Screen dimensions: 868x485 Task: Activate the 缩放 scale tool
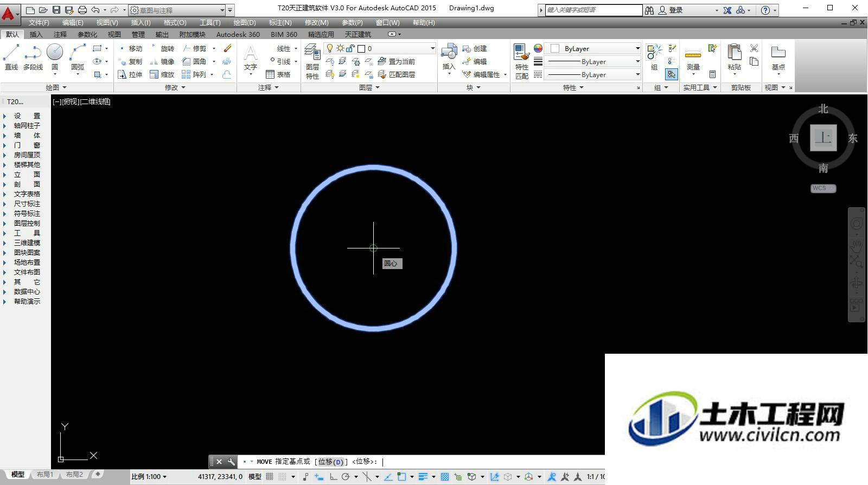(x=162, y=74)
